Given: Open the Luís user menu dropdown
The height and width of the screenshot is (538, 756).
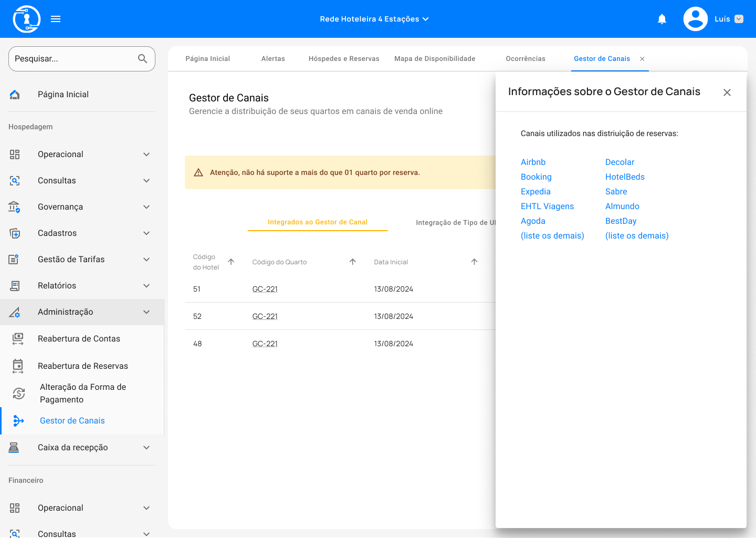Looking at the screenshot, I should (x=739, y=19).
